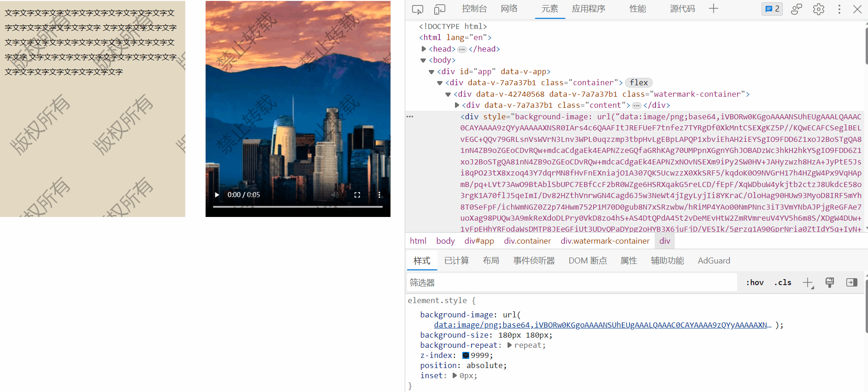Toggle the .cls class editor
The width and height of the screenshot is (868, 392).
[x=783, y=282]
